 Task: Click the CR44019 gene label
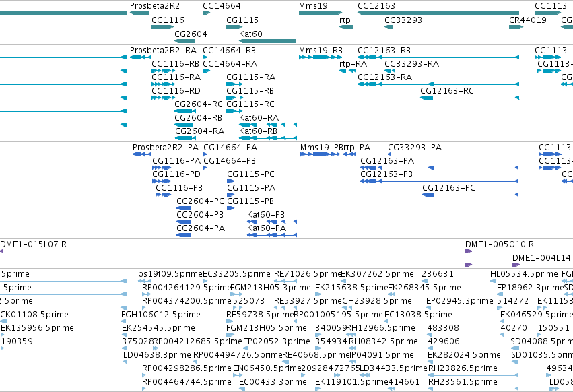tap(528, 20)
